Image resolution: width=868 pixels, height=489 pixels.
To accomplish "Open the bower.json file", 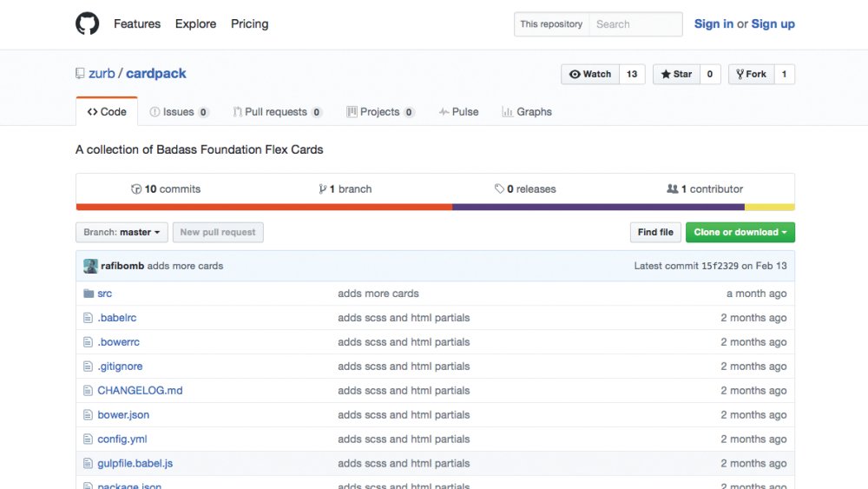I will point(123,415).
